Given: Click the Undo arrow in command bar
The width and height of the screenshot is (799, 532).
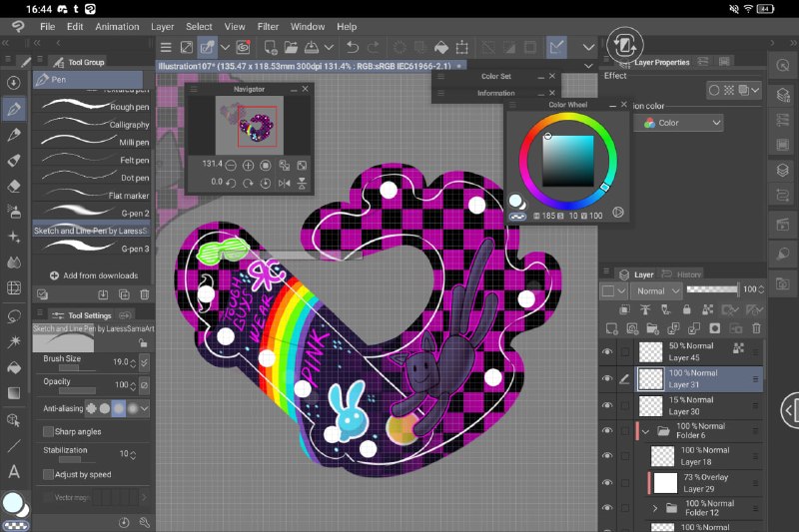Looking at the screenshot, I should tap(353, 47).
